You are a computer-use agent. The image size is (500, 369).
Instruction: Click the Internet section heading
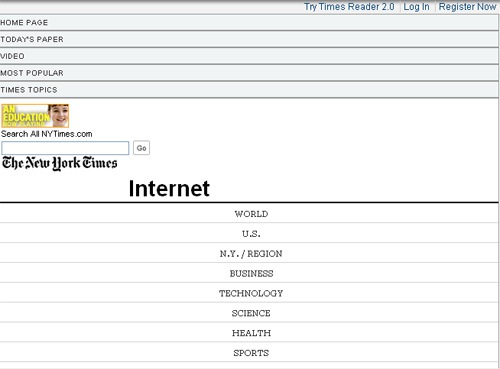click(169, 189)
